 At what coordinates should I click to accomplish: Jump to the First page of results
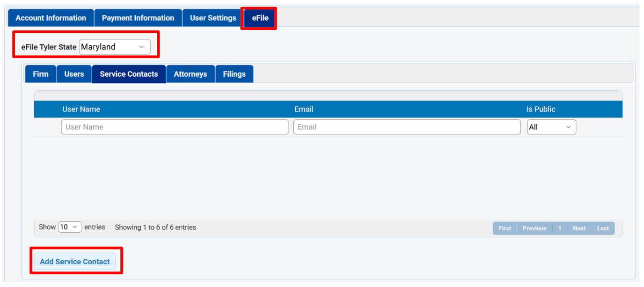point(505,228)
